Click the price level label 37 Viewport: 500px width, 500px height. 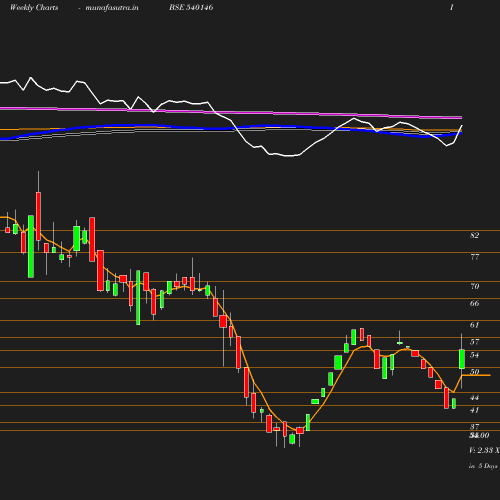pyautogui.click(x=475, y=427)
